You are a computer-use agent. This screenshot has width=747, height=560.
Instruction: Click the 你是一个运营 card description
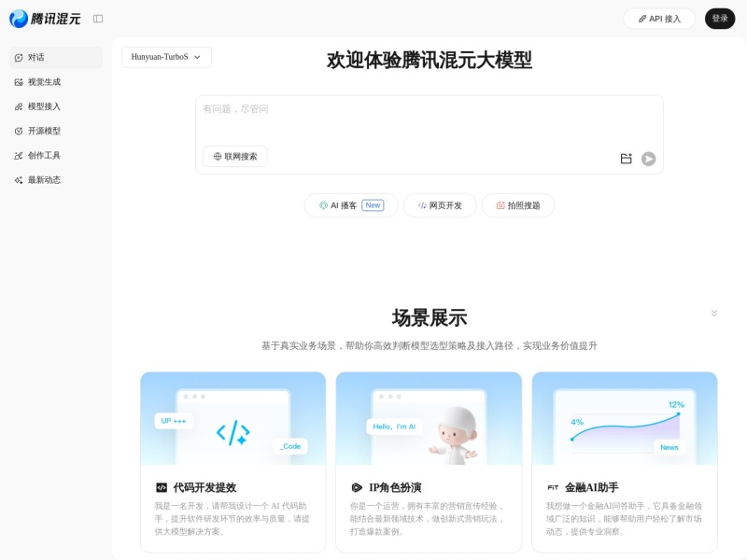(428, 519)
